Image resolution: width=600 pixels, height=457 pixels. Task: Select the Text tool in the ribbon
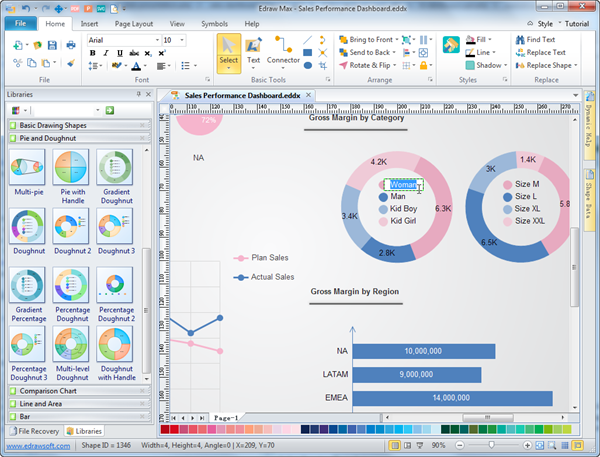[x=254, y=50]
